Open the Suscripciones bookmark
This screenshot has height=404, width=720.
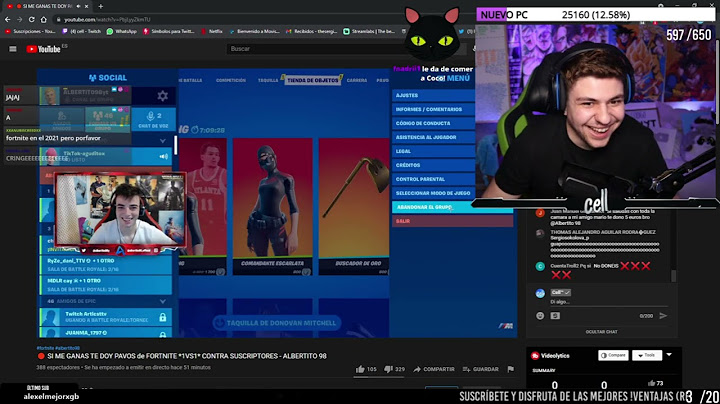pos(30,31)
